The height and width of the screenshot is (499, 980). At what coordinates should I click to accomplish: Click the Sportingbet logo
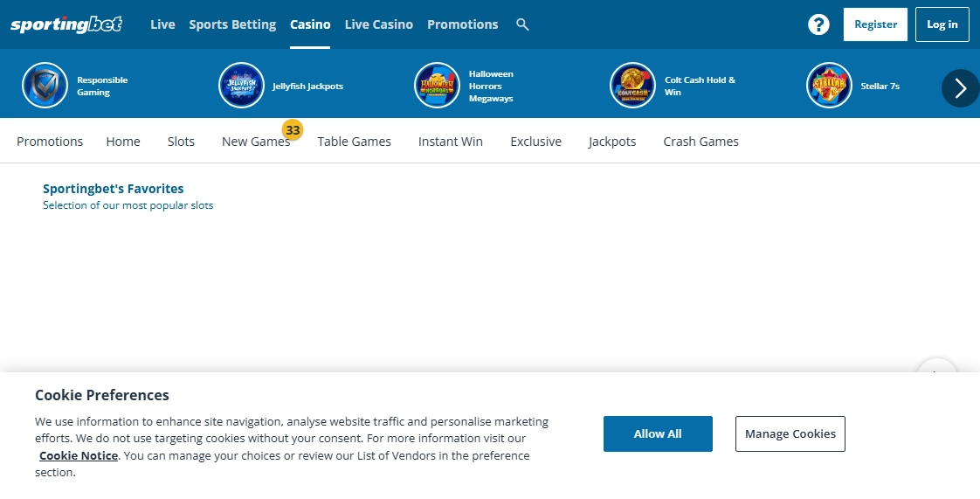pyautogui.click(x=66, y=24)
